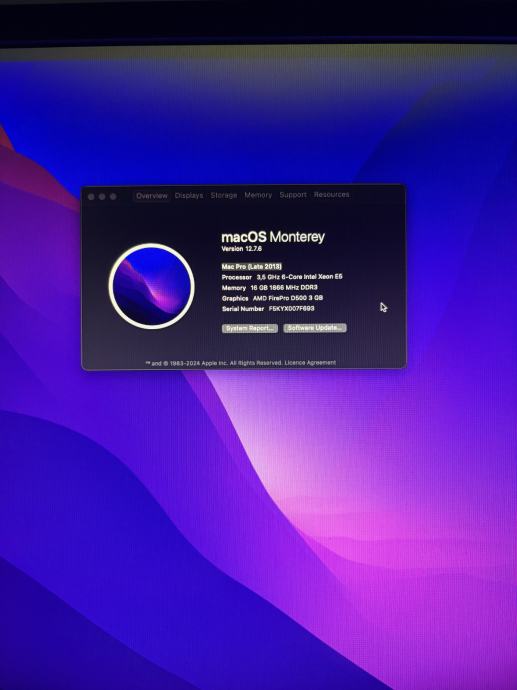This screenshot has height=690, width=517.
Task: Click the Apple Inc. copyright notice text
Action: [213, 363]
